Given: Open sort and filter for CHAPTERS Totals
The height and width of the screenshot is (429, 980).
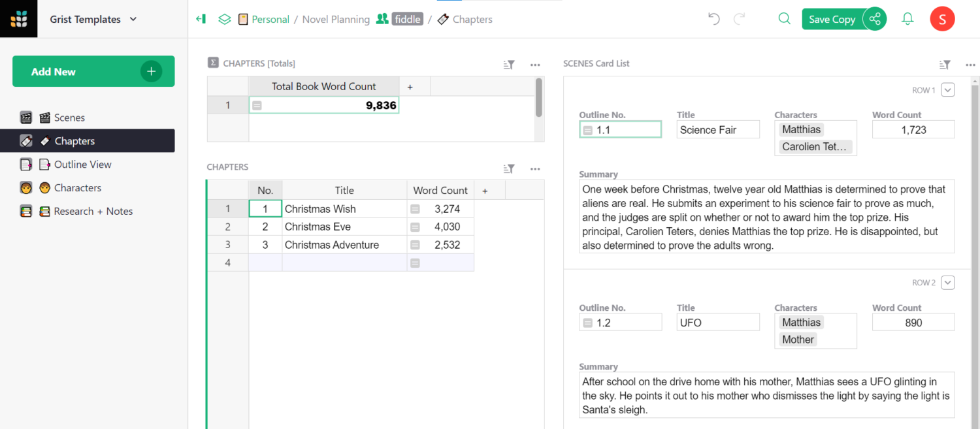Looking at the screenshot, I should coord(510,64).
